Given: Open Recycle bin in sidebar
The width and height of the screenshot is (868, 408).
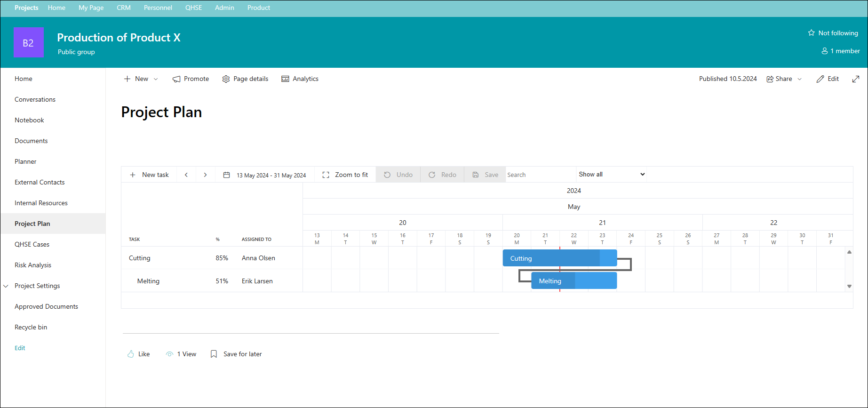Looking at the screenshot, I should [31, 327].
